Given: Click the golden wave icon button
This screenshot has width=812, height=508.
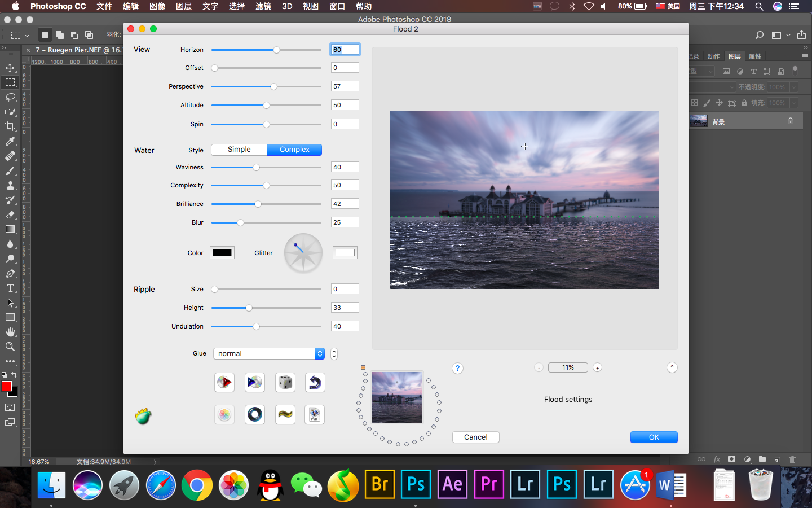Looking at the screenshot, I should [x=285, y=414].
